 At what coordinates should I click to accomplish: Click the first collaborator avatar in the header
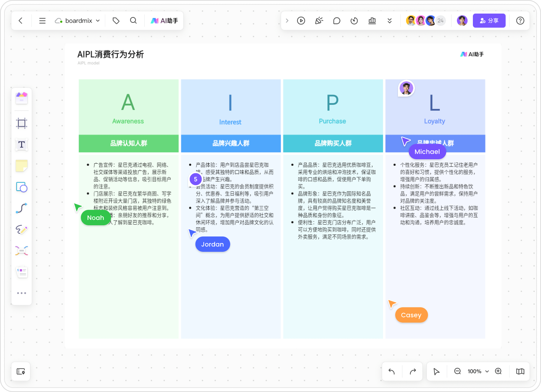[411, 21]
